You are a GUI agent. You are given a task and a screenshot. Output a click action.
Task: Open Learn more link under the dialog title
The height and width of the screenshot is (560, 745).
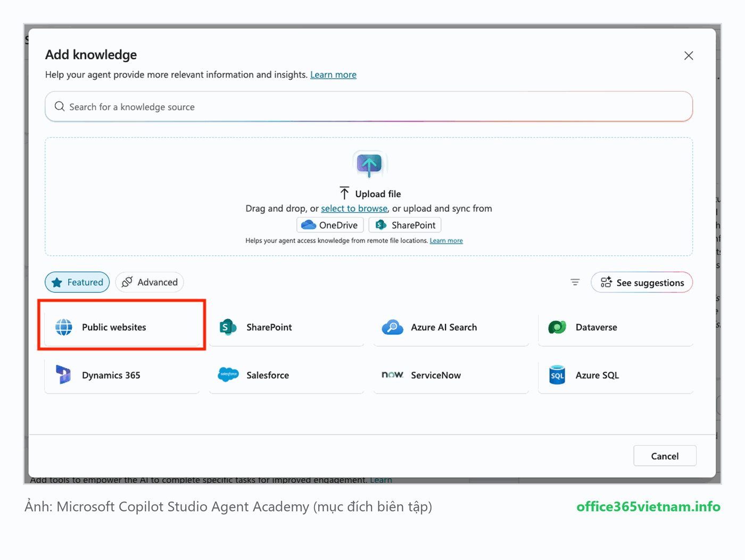333,74
